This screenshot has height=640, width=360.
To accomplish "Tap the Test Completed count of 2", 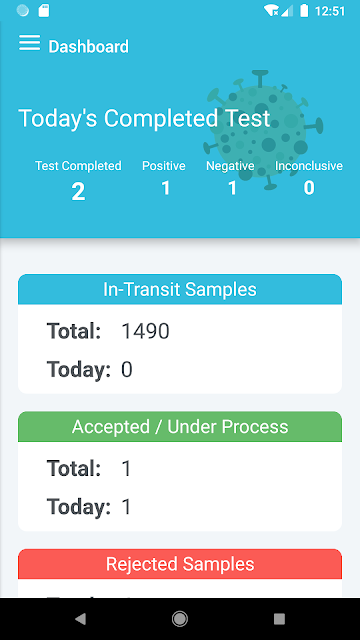I will (x=78, y=192).
